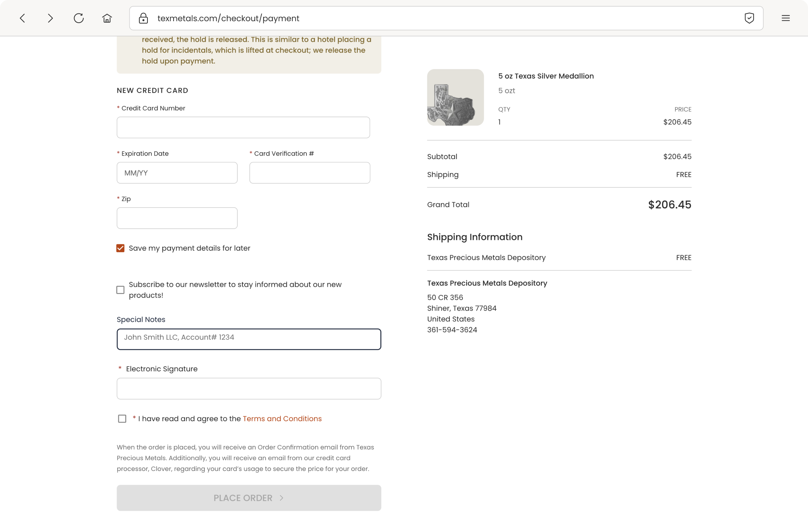Check the agree to Terms checkbox

click(x=122, y=419)
